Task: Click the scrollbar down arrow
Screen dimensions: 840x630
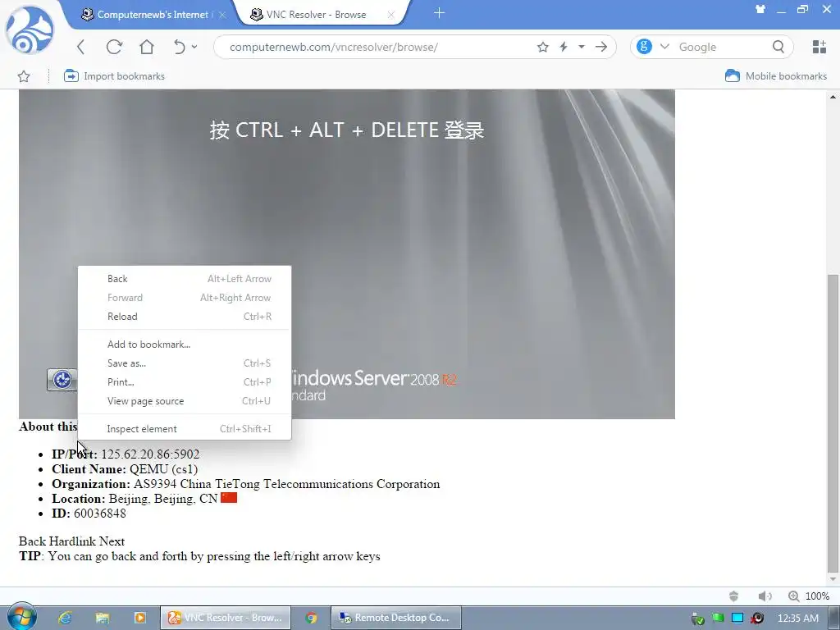Action: (833, 579)
